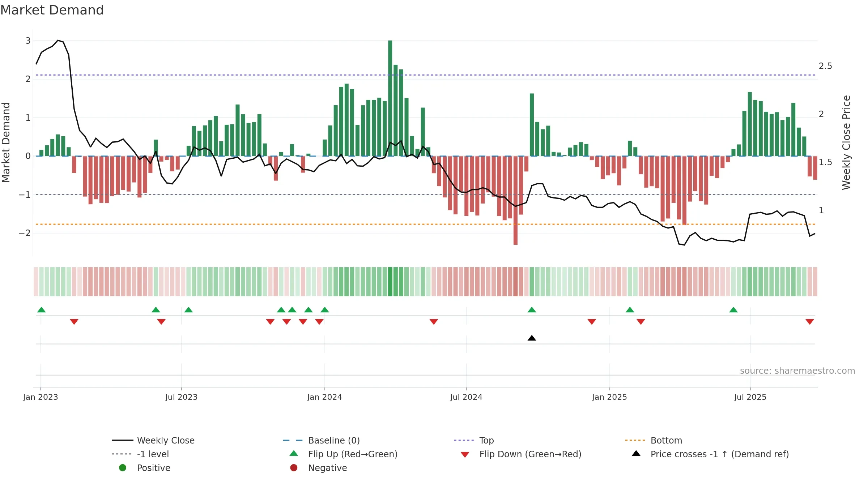Select the red flip-down triangle between Jan and Jul 2024

click(x=434, y=322)
